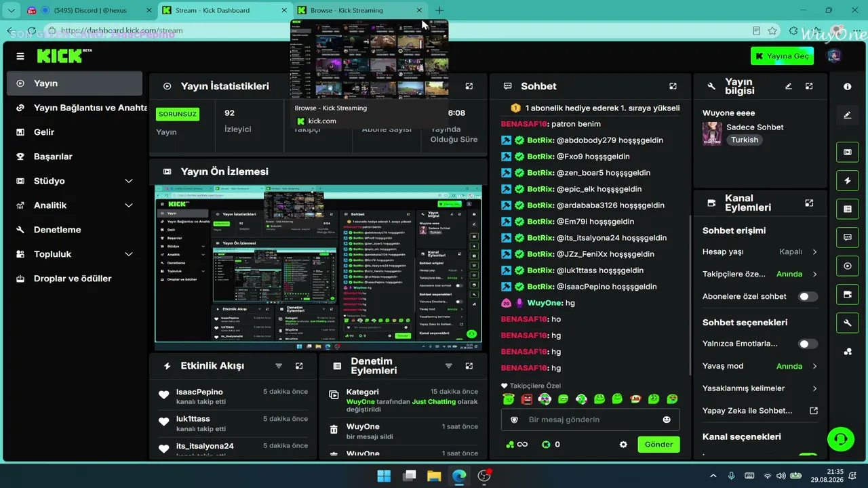Viewport: 868px width, 488px height.
Task: Open Windows Start menu
Action: pos(384,476)
